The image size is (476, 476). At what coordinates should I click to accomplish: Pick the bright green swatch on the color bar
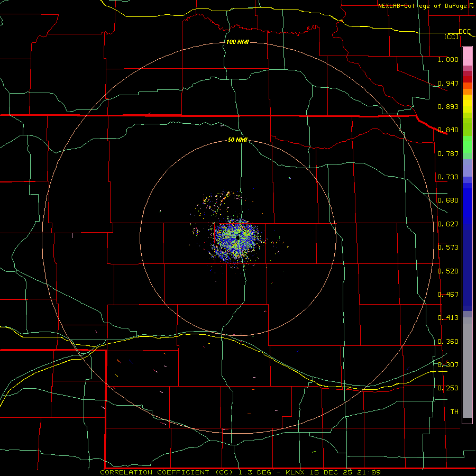coord(467,144)
